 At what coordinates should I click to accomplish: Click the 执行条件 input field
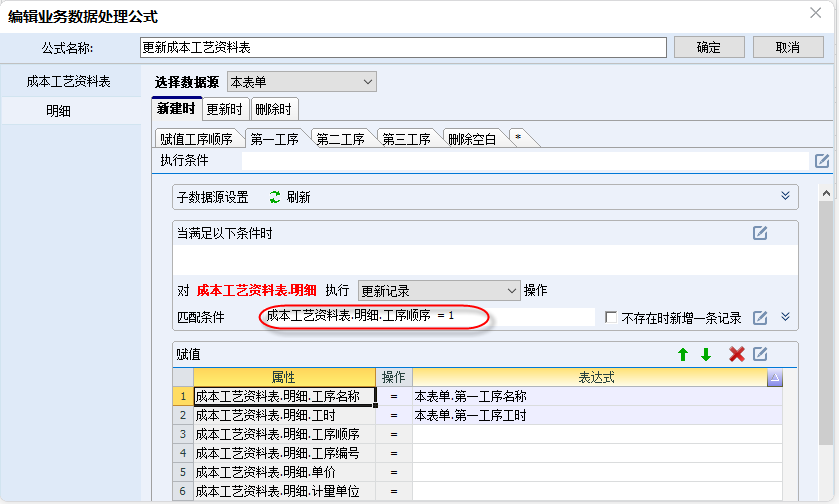point(524,161)
